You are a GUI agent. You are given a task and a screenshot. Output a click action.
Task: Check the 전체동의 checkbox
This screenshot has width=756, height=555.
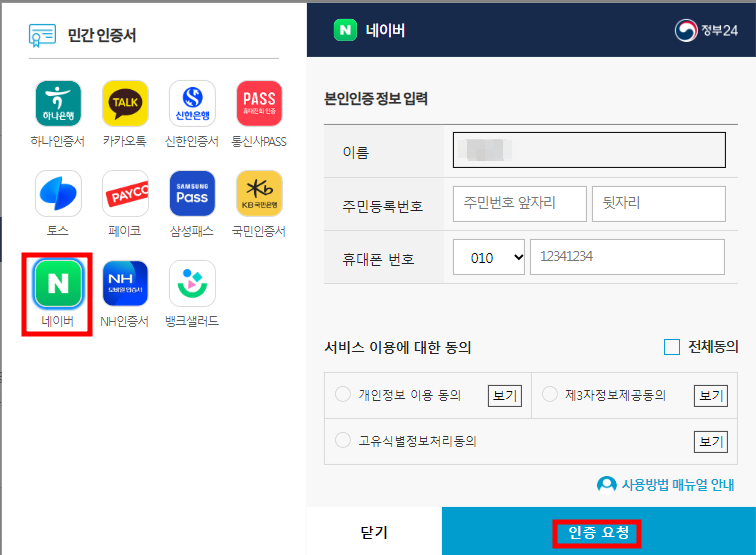click(x=672, y=347)
